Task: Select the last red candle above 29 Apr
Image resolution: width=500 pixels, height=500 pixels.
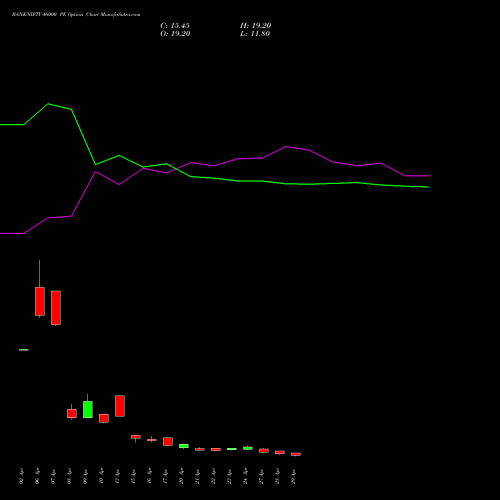Action: coord(296,454)
